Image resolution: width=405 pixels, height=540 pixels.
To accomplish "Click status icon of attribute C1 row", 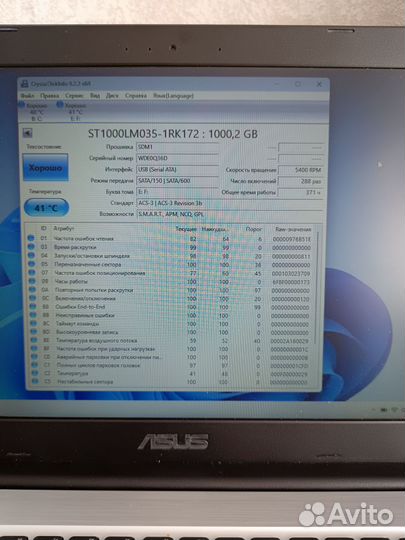I will click(34, 365).
